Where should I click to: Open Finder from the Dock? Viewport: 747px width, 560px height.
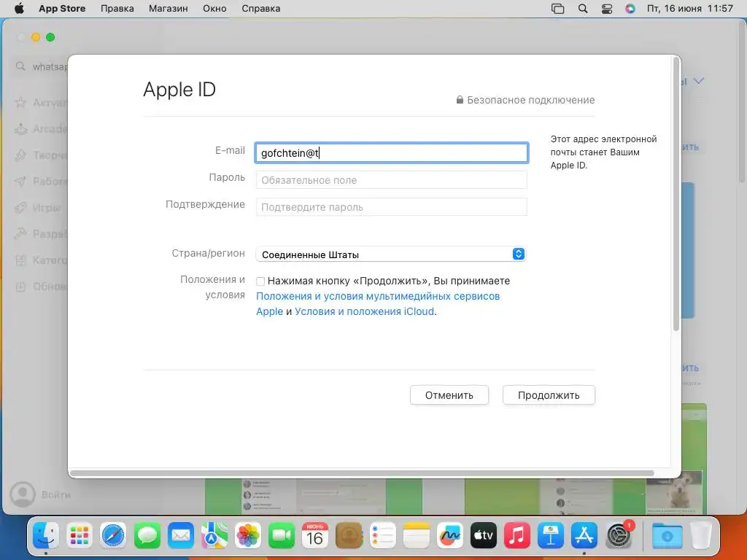click(x=46, y=536)
